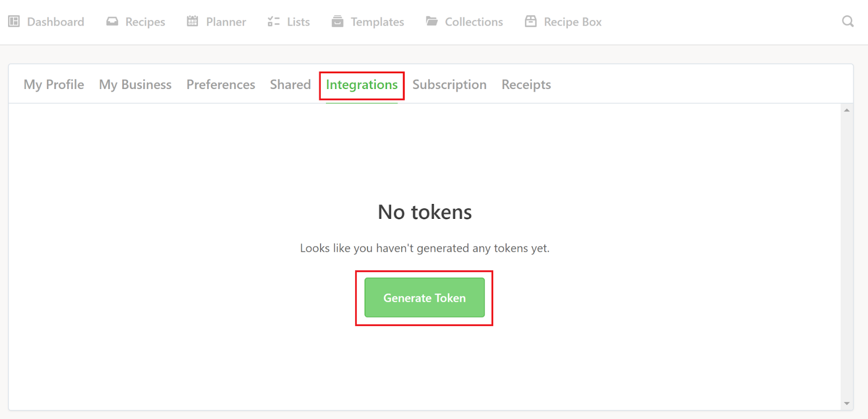Click the Collections folder icon
The width and height of the screenshot is (868, 419).
(x=432, y=21)
